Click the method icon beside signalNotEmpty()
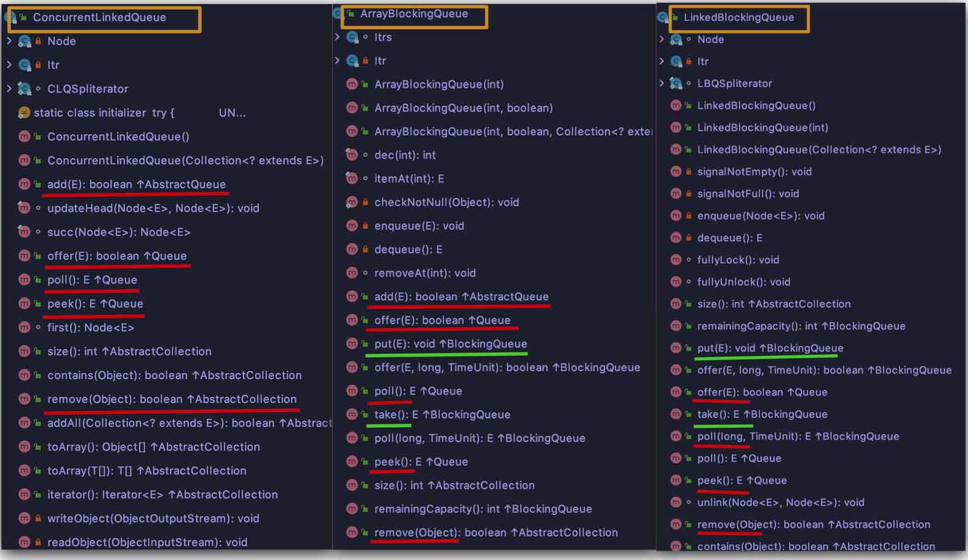The width and height of the screenshot is (968, 560). click(675, 172)
